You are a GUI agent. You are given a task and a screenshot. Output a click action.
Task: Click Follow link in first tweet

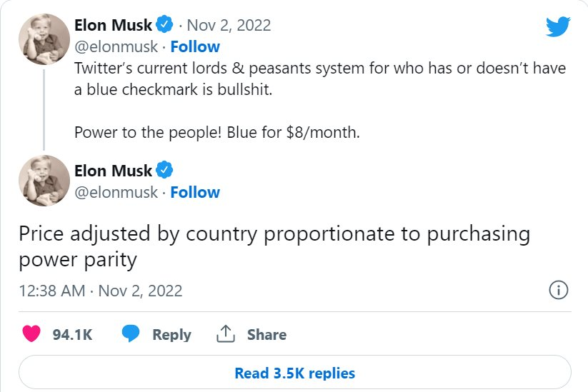195,46
